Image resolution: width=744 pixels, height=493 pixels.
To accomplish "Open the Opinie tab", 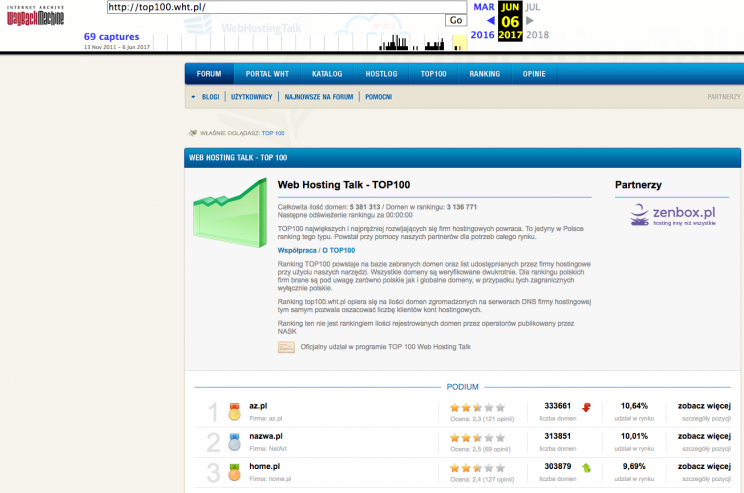I will tap(534, 74).
